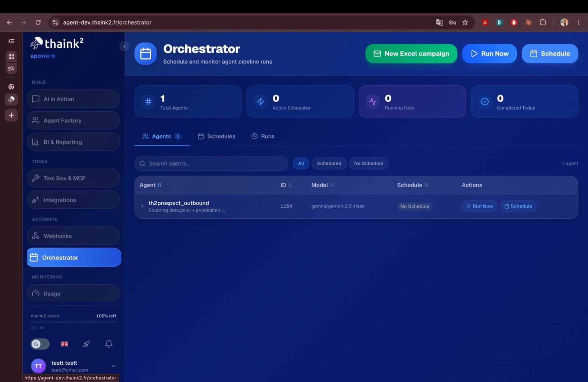The height and width of the screenshot is (382, 588).
Task: Switch to the Schedules tab
Action: [x=216, y=136]
